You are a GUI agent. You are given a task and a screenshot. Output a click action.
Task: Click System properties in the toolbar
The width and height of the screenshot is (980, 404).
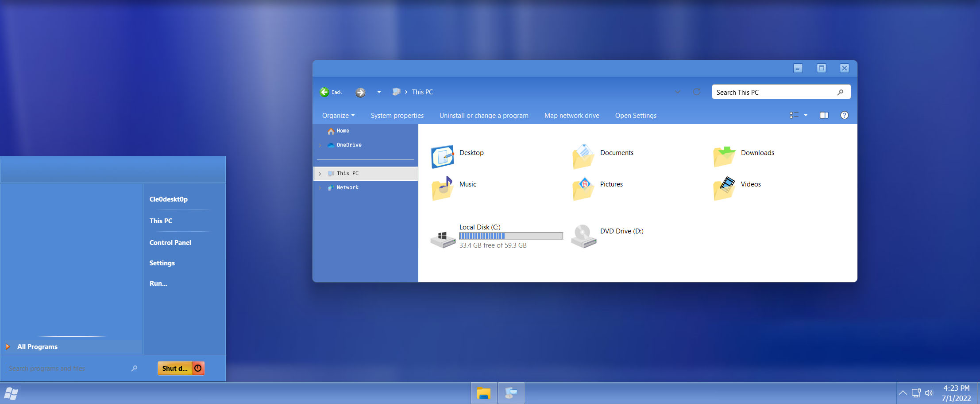pos(397,115)
